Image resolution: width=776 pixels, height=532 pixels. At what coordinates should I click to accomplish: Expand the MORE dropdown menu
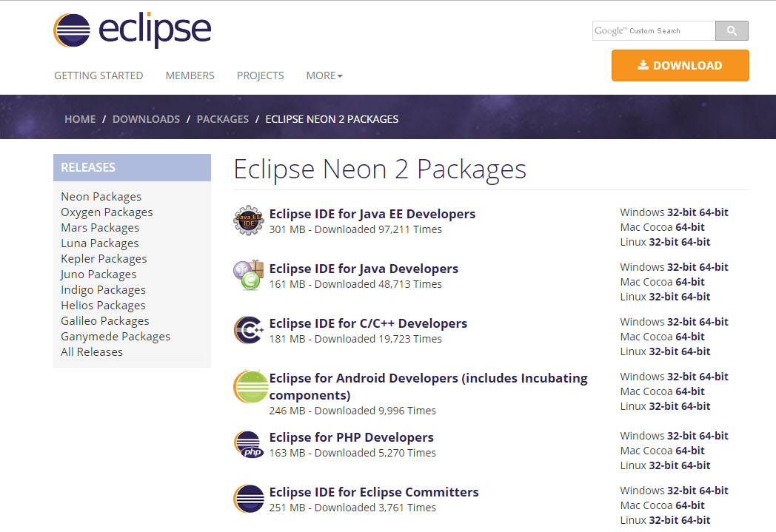point(324,75)
